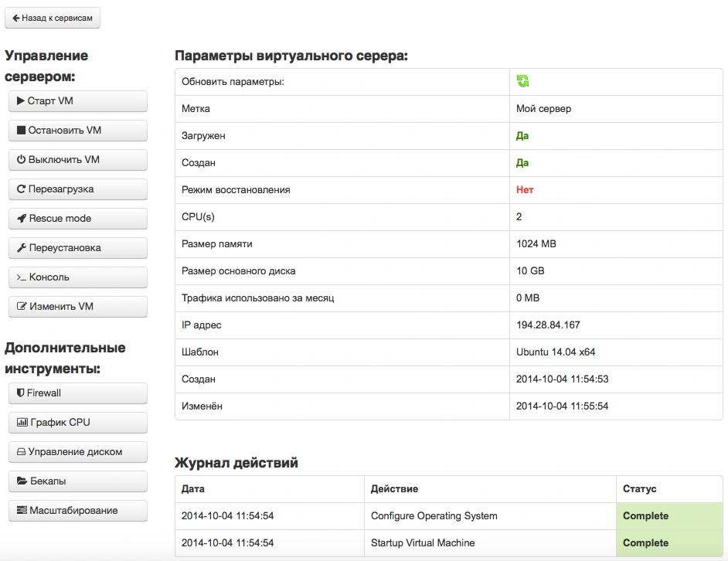
Task: Click the monthly traffic value 0 MB
Action: click(527, 297)
